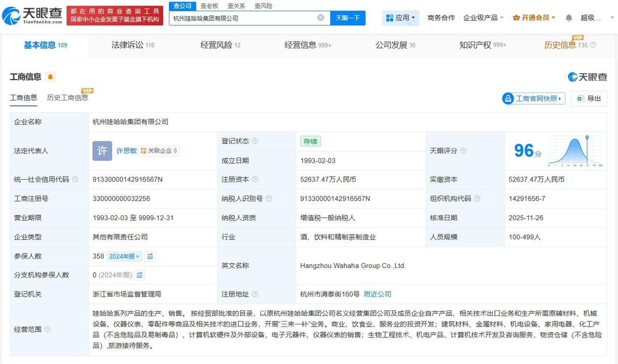Open the trend chart icon for 参保人数
Image resolution: width=618 pixels, height=364 pixels.
pos(150,256)
